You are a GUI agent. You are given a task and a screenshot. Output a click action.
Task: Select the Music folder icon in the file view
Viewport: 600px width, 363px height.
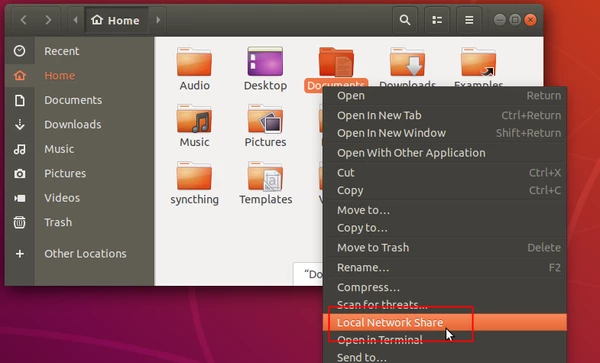(194, 119)
